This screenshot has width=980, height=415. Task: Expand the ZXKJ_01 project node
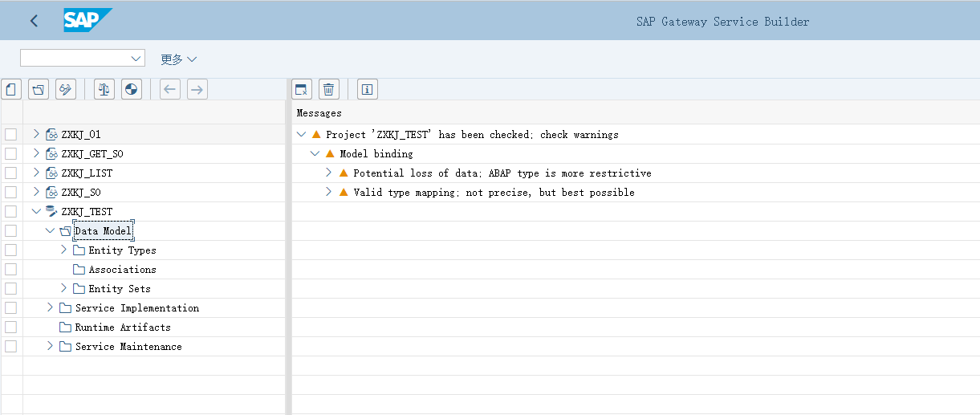(x=36, y=134)
